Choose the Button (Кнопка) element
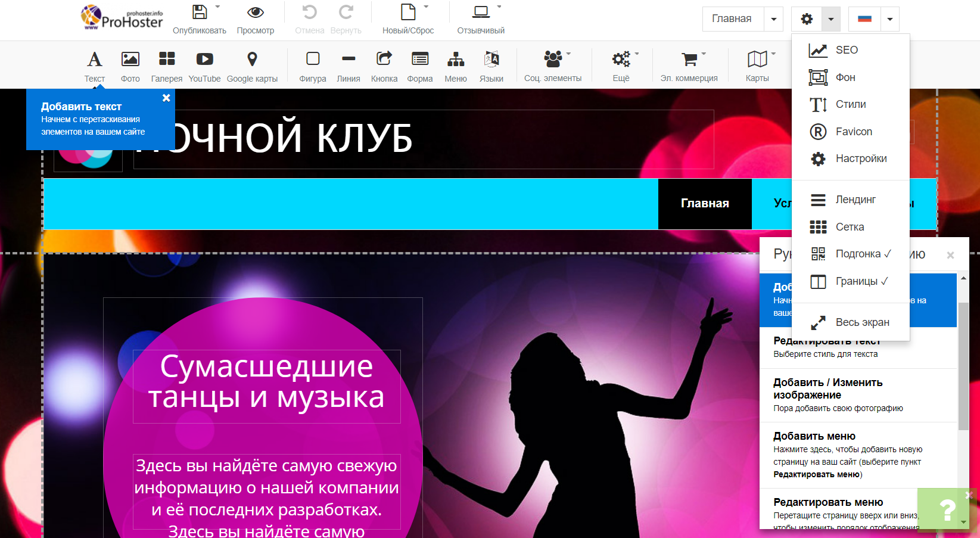The image size is (980, 538). [384, 66]
